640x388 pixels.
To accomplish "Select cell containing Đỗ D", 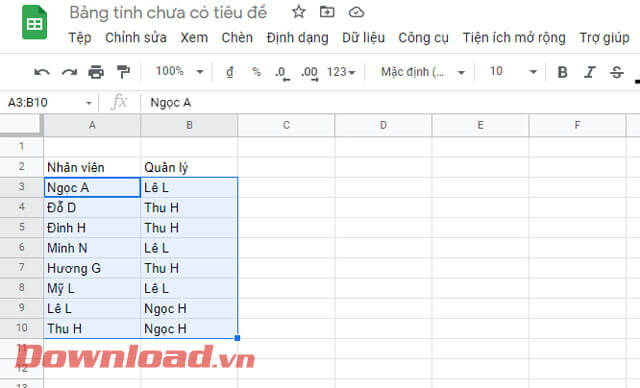I will 92,207.
